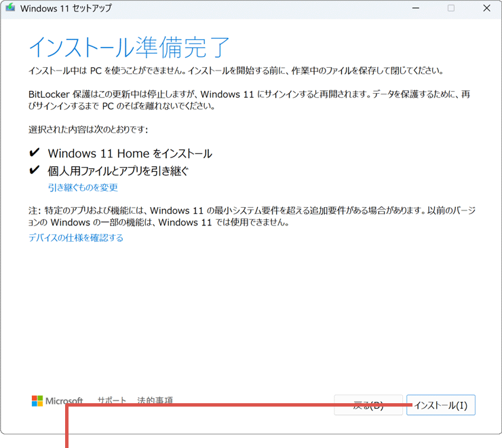Click the checkmark beside 個人用ファイルとアプリを引き継ぐ
Image resolution: width=502 pixels, height=448 pixels.
[34, 170]
